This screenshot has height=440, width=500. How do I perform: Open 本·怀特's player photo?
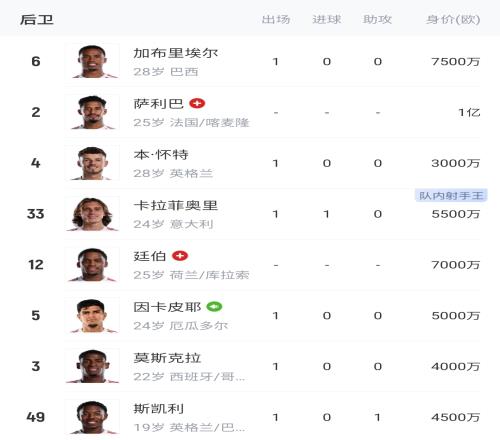click(x=92, y=163)
